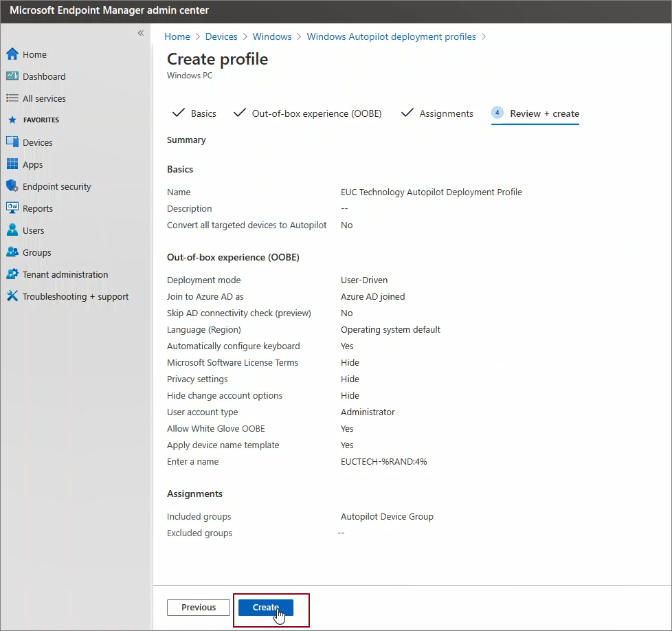The height and width of the screenshot is (631, 672).
Task: Click the Assignments checkmark icon
Action: tap(407, 113)
